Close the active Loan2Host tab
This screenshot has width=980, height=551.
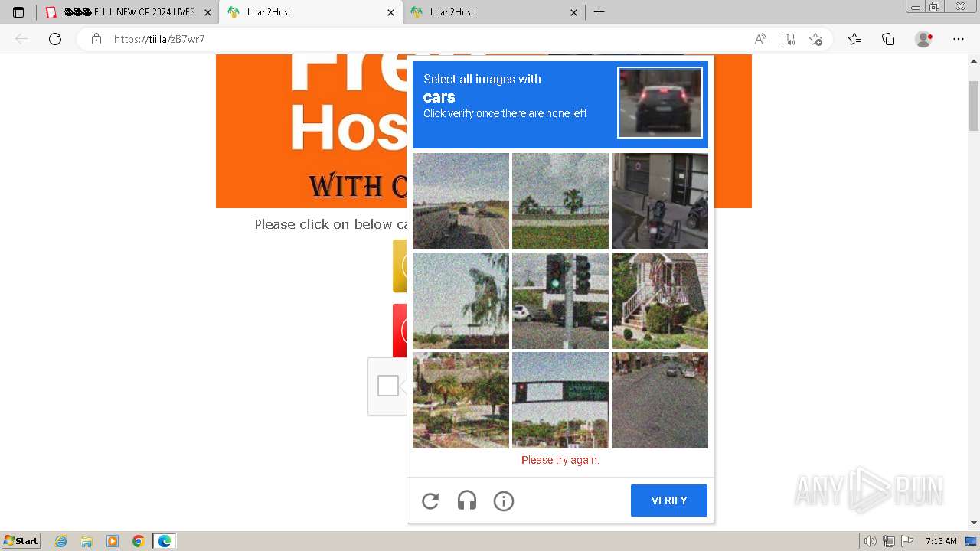pos(391,12)
